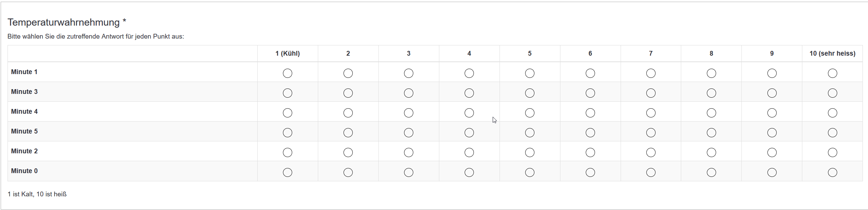Viewport: 868px width, 210px height.
Task: Select rating 10 (sehr heiss) for Minute 5
Action: (832, 133)
